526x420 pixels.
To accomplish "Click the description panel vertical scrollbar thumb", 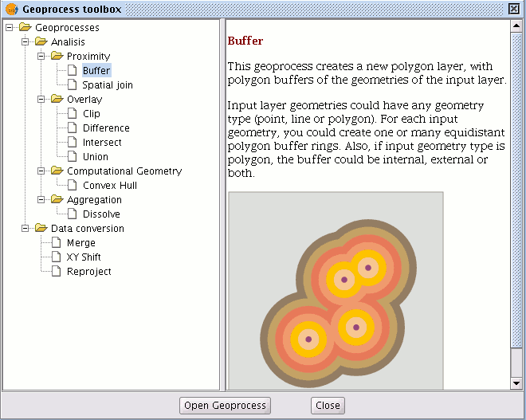I will click(516, 190).
